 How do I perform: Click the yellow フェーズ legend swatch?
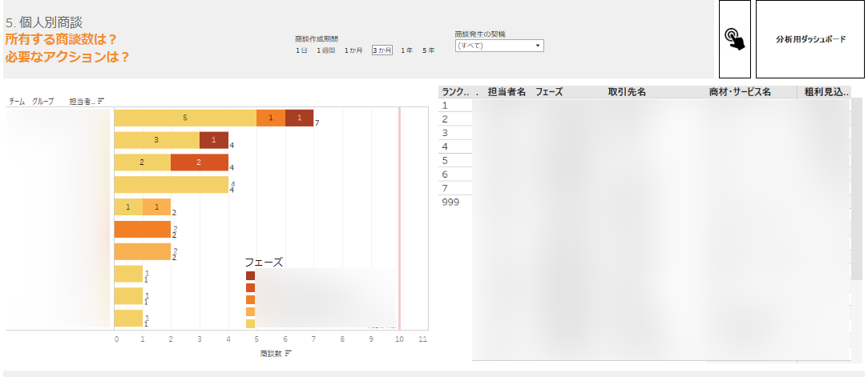tap(250, 324)
